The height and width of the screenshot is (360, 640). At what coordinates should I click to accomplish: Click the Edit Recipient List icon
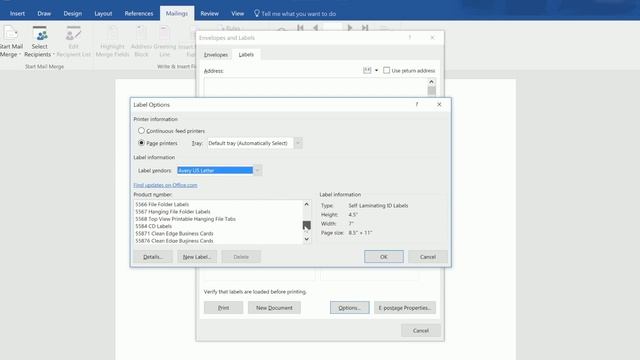tap(73, 33)
